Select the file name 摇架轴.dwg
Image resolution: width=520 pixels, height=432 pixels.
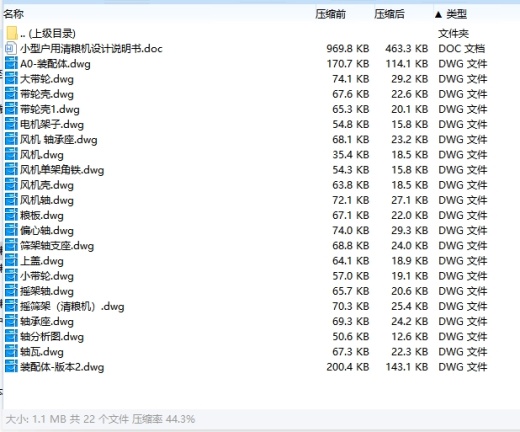click(x=47, y=291)
